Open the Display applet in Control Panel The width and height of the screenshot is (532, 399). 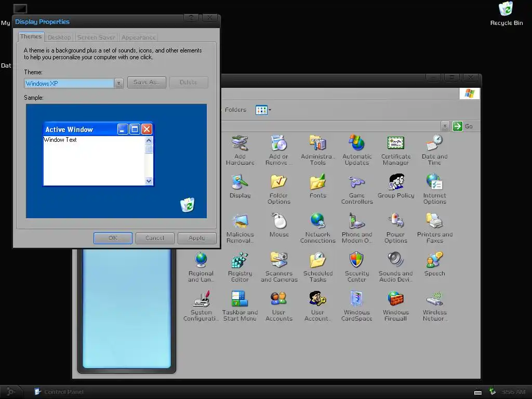(240, 186)
